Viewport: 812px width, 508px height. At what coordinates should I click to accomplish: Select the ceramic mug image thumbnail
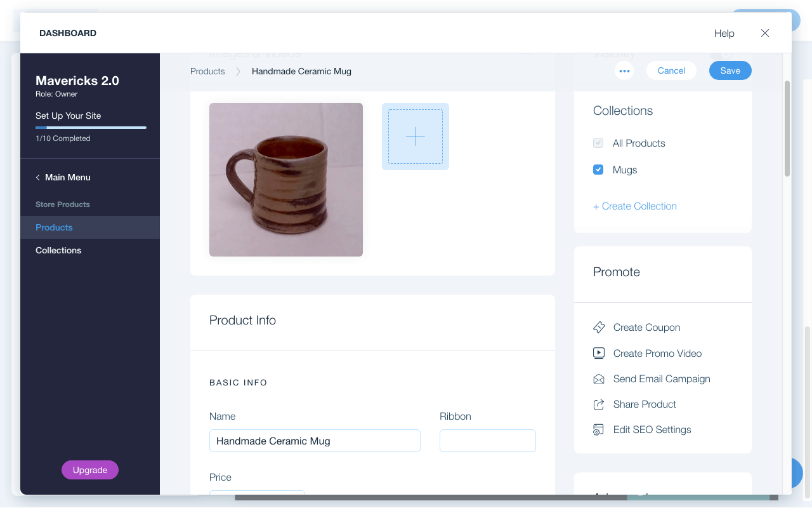[286, 180]
